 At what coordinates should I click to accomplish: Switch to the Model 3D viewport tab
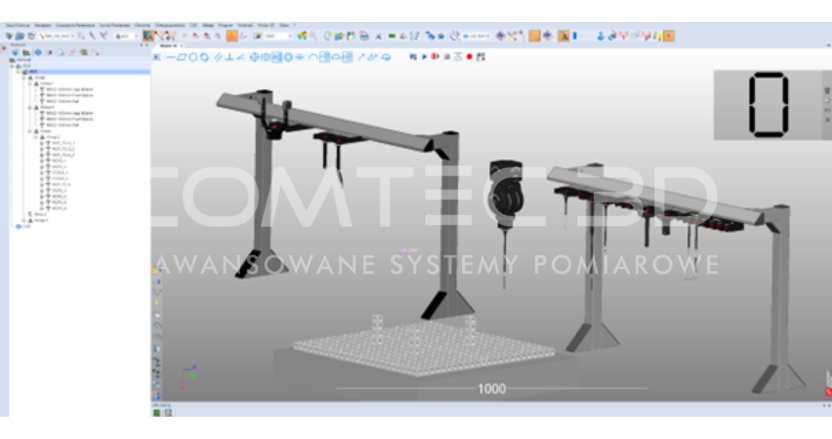165,46
